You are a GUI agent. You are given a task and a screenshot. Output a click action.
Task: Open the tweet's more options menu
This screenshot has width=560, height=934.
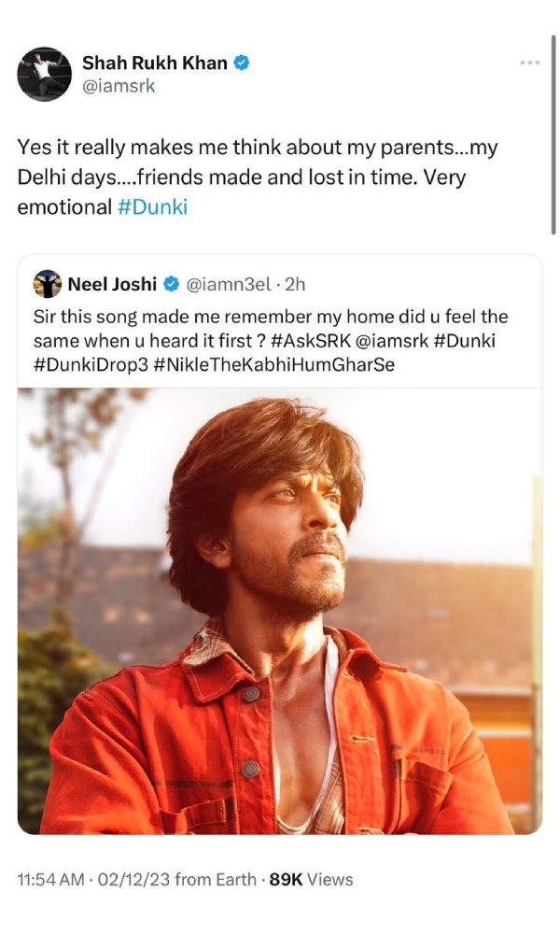[x=530, y=62]
